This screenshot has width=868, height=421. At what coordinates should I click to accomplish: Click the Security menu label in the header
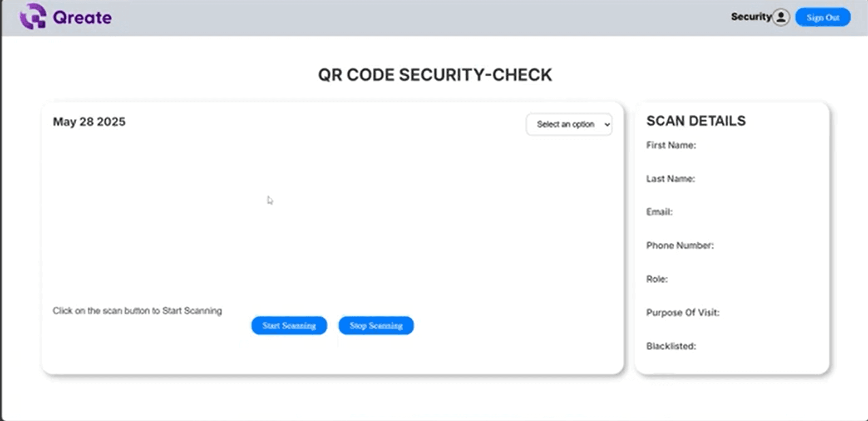[750, 16]
